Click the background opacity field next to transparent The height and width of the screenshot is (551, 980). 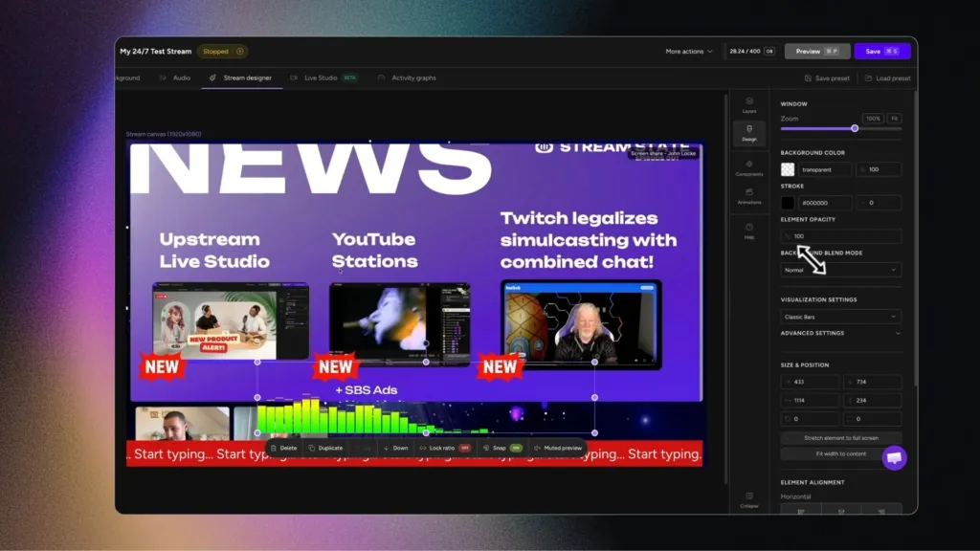pyautogui.click(x=879, y=169)
